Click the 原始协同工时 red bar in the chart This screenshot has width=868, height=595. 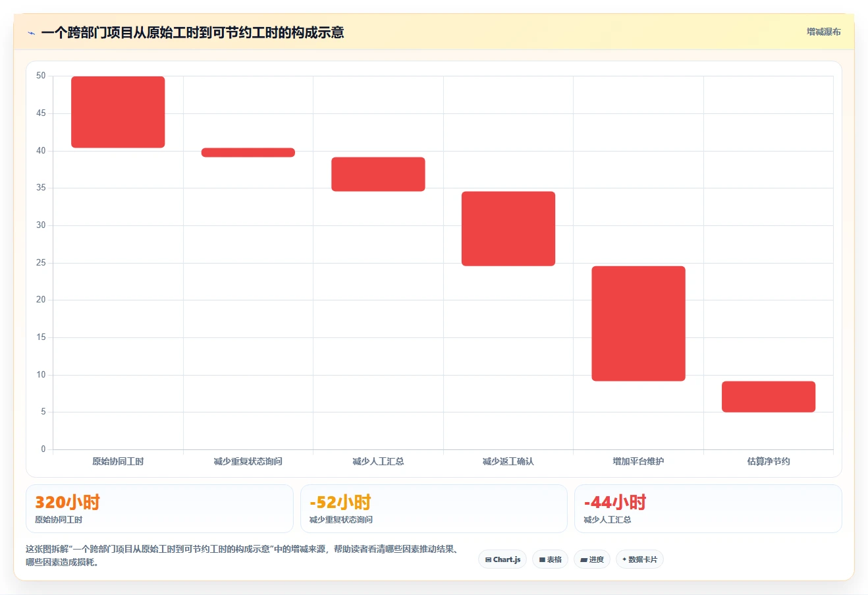click(118, 112)
